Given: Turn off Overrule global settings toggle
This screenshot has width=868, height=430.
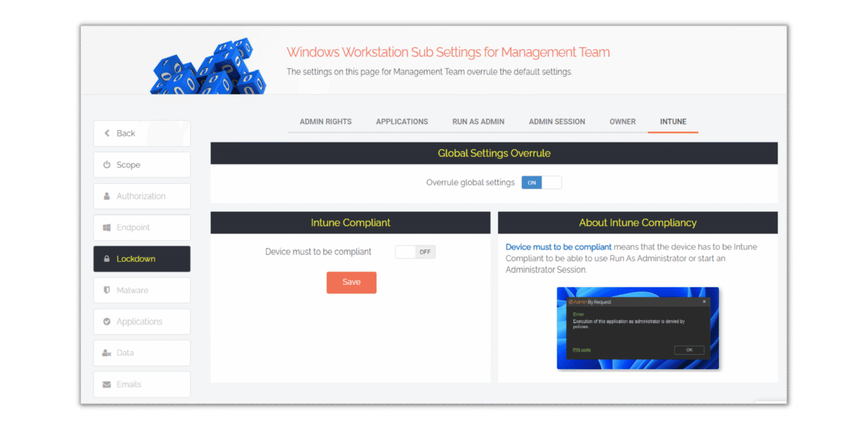Looking at the screenshot, I should click(541, 182).
